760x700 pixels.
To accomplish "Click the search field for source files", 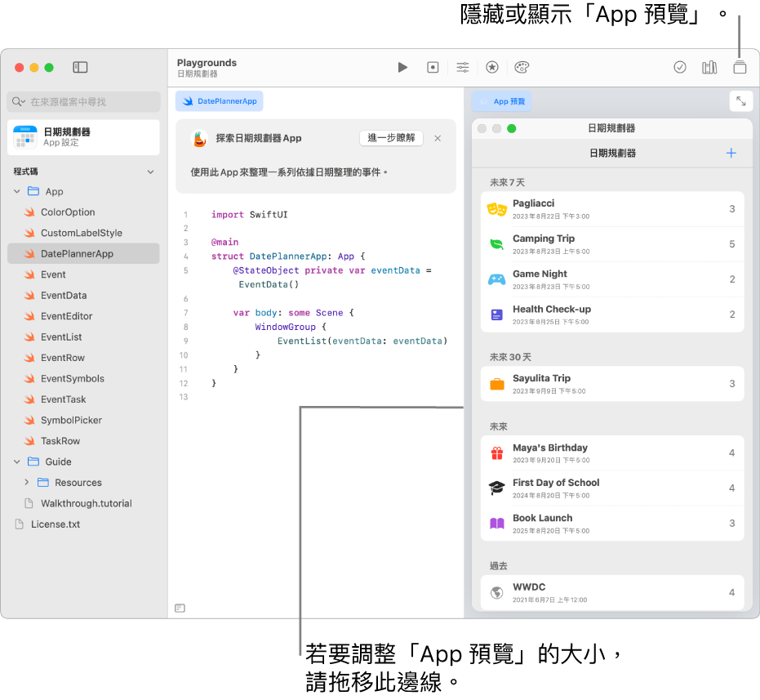I will 84,101.
